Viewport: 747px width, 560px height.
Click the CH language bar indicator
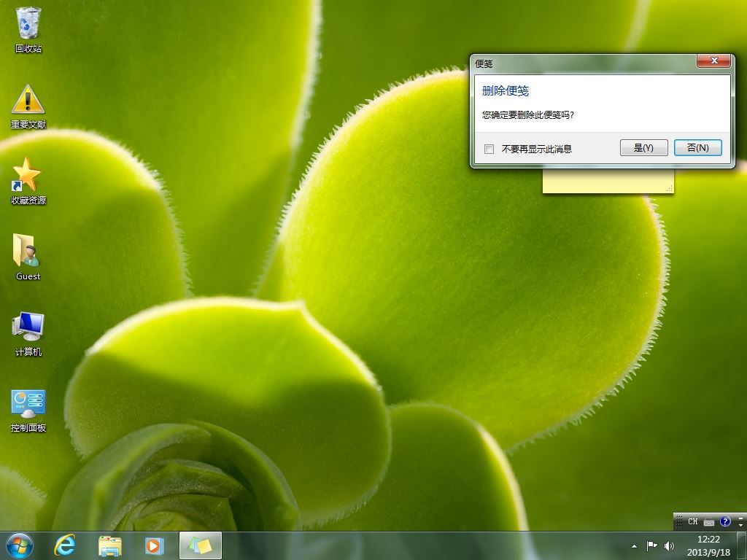[x=693, y=521]
